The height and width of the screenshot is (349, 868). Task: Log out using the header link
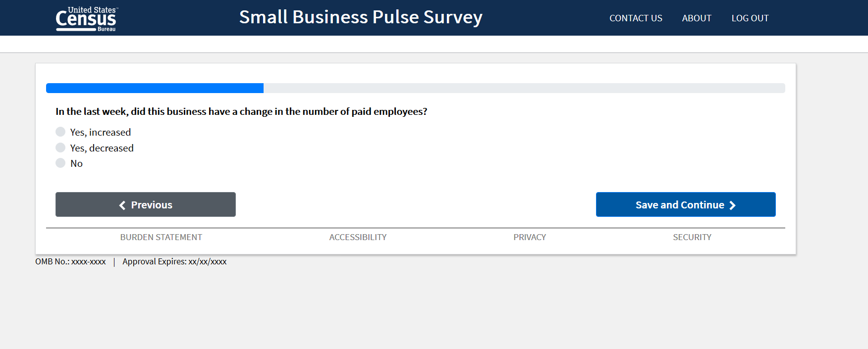pos(750,18)
